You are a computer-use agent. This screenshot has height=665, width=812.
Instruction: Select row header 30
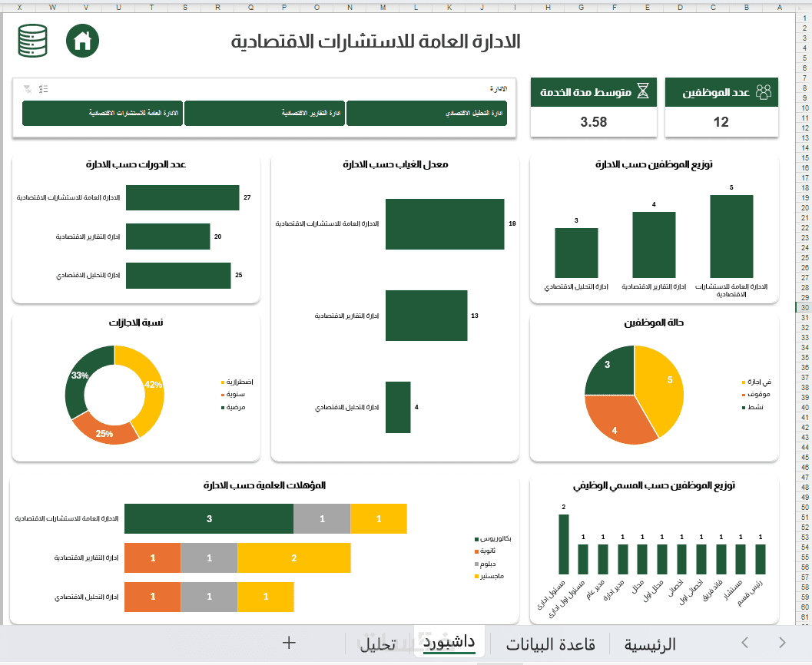click(804, 307)
